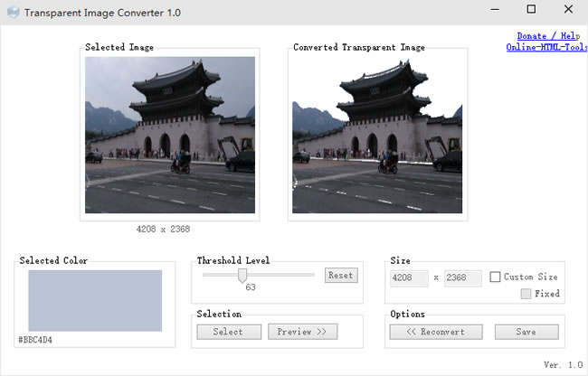Open the Donate / Help link
Viewport: 588px width, 376px height.
(546, 36)
